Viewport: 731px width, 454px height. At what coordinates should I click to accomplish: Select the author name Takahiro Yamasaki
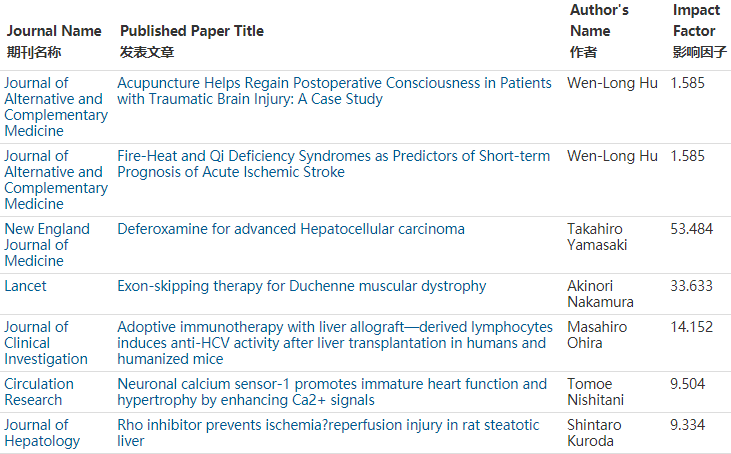coord(597,237)
